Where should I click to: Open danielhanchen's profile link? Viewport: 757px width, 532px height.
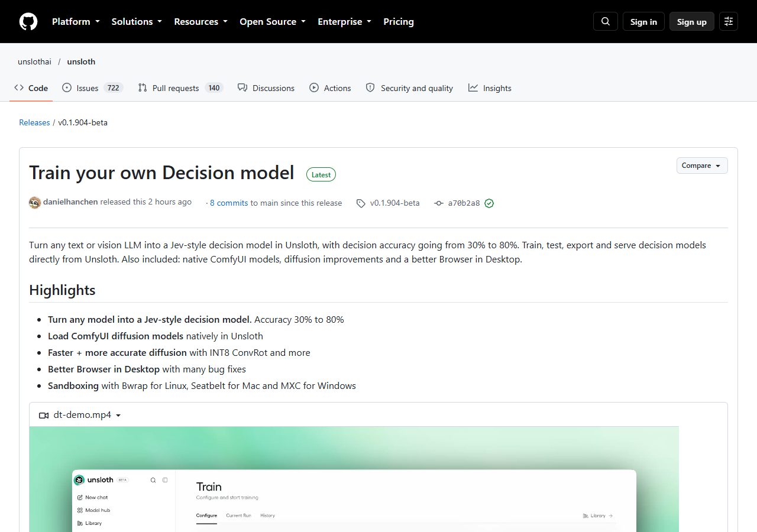tap(71, 202)
